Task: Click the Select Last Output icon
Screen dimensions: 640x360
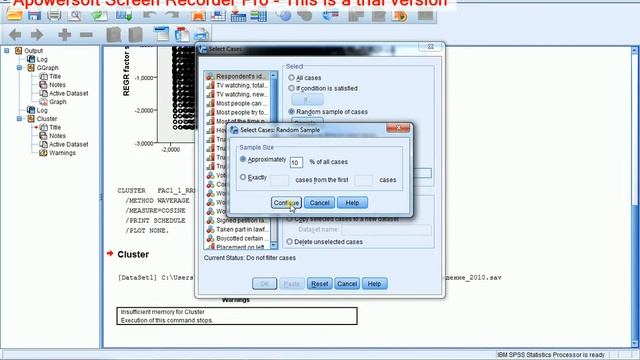Action: tap(330, 16)
